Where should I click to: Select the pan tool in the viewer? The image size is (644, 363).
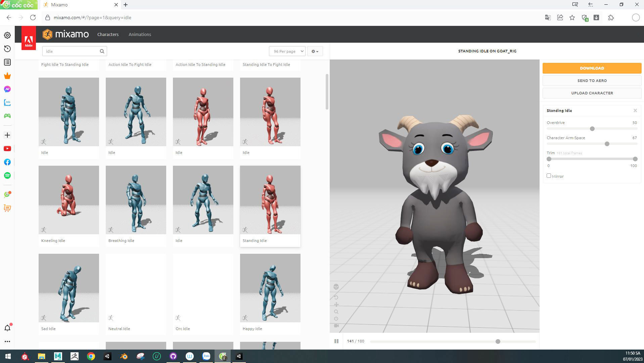(x=336, y=305)
